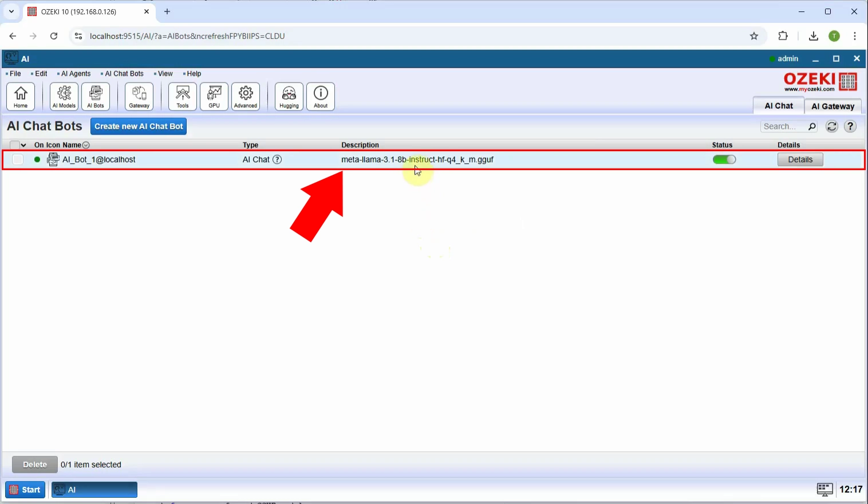Viewport: 868px width, 504px height.
Task: Open the GPU toolbar icon
Action: pyautogui.click(x=214, y=96)
